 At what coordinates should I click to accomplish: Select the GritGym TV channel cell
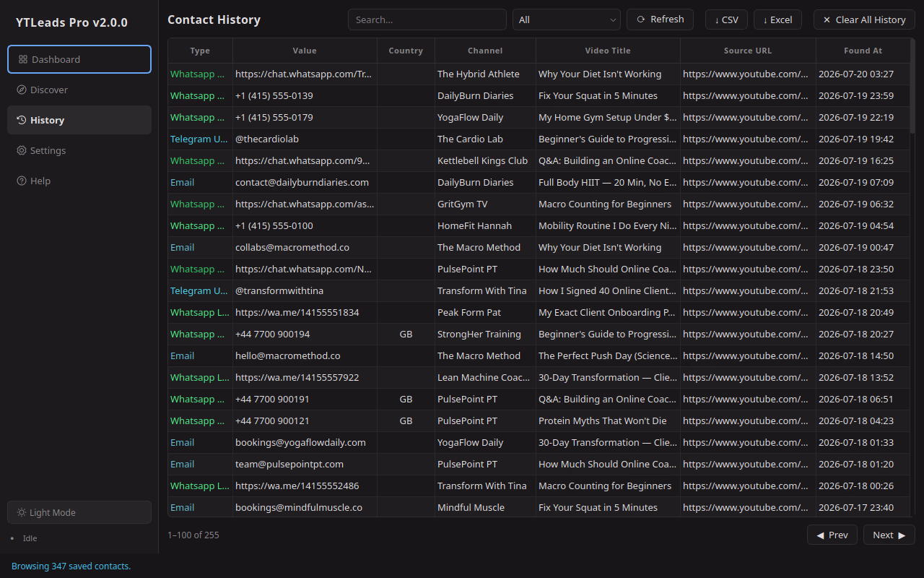click(x=485, y=204)
